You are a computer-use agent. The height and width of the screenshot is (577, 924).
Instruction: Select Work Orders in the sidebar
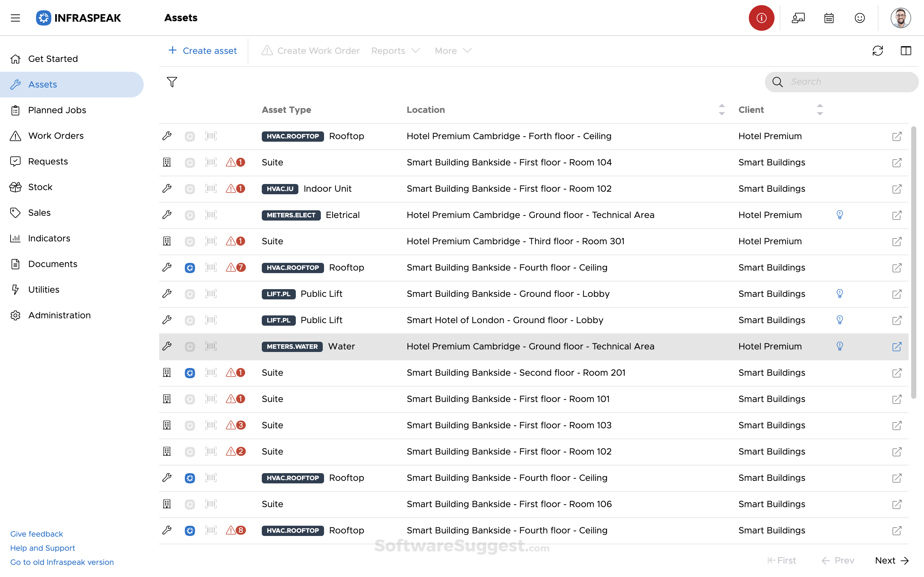(56, 136)
